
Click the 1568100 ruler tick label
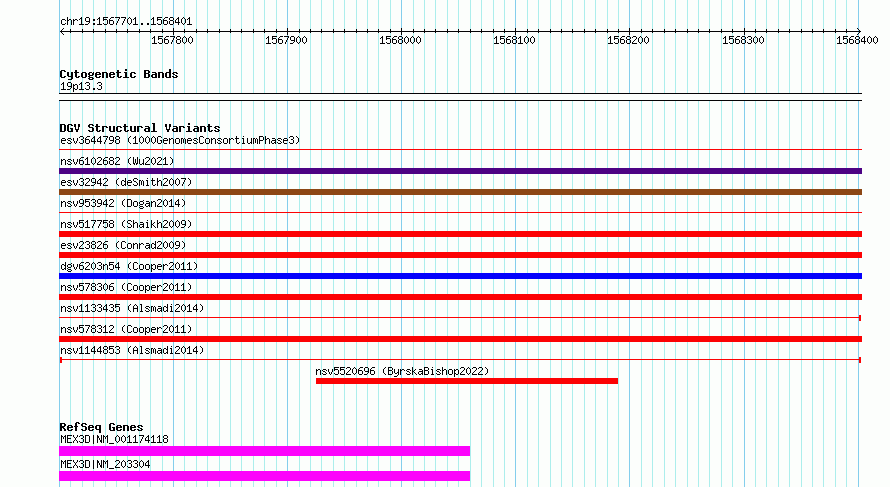[514, 40]
